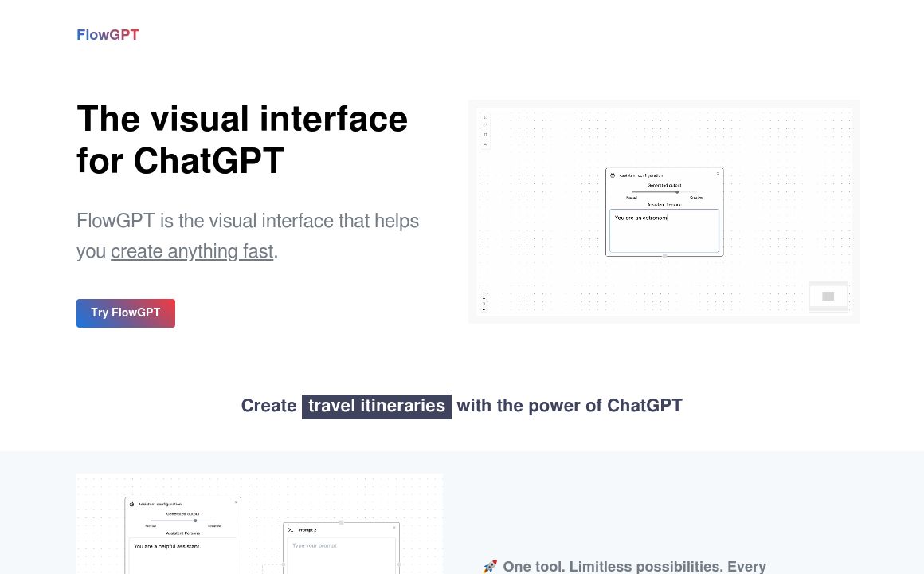Click the zoom in control in the hero canvas

(484, 293)
